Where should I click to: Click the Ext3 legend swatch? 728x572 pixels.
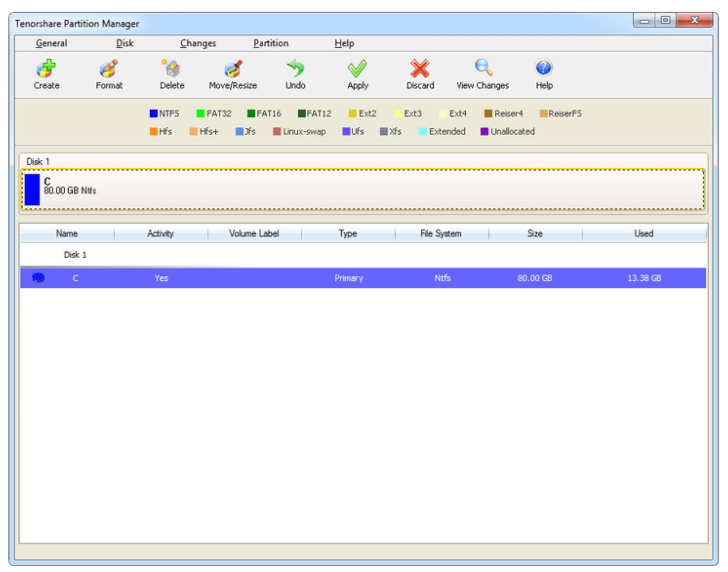[x=398, y=113]
